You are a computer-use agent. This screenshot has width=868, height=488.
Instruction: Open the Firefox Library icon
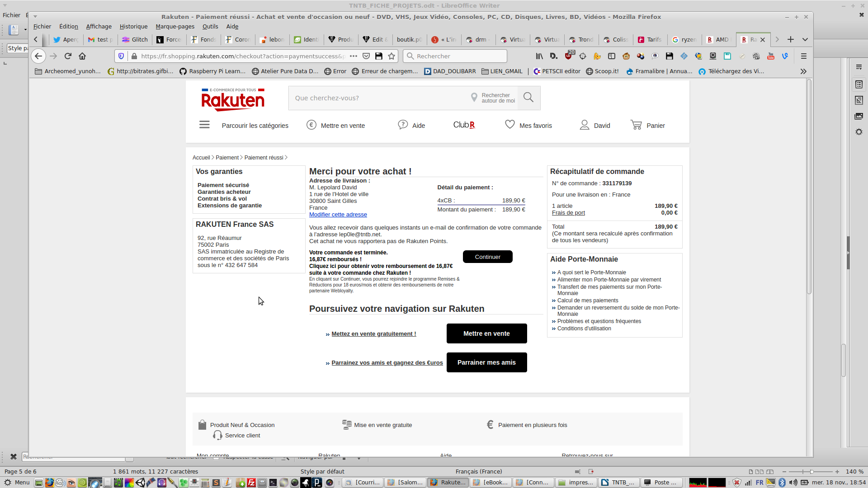(539, 56)
